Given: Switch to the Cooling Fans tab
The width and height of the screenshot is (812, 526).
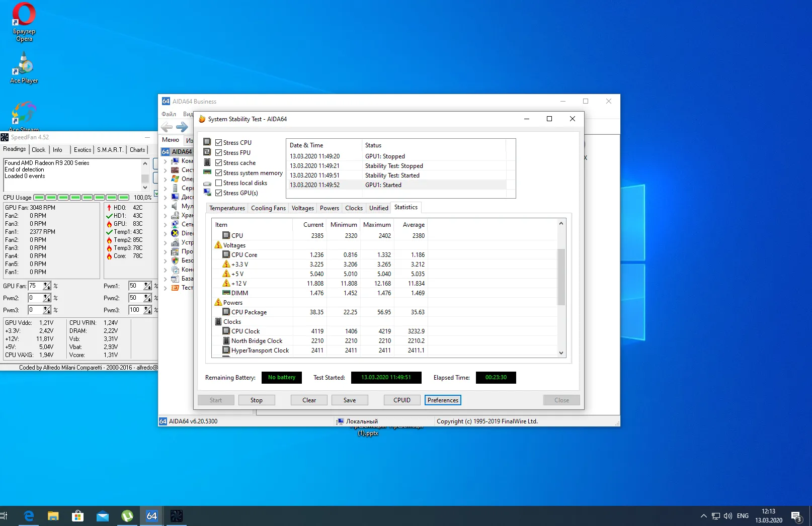Looking at the screenshot, I should click(268, 208).
